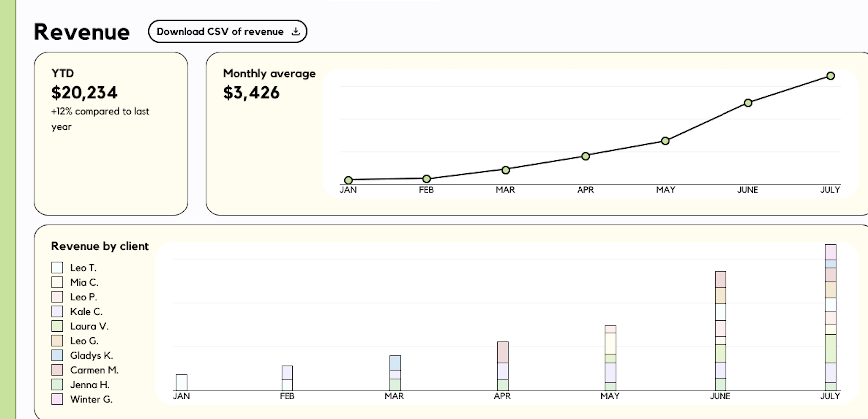Viewport: 868px width, 419px height.
Task: Select the Leo G. tan legend swatch
Action: pyautogui.click(x=57, y=341)
